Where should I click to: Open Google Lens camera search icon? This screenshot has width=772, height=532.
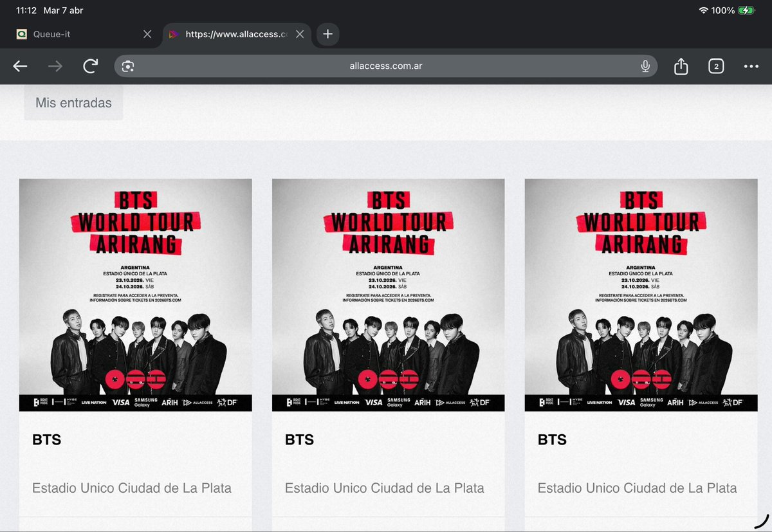(128, 66)
